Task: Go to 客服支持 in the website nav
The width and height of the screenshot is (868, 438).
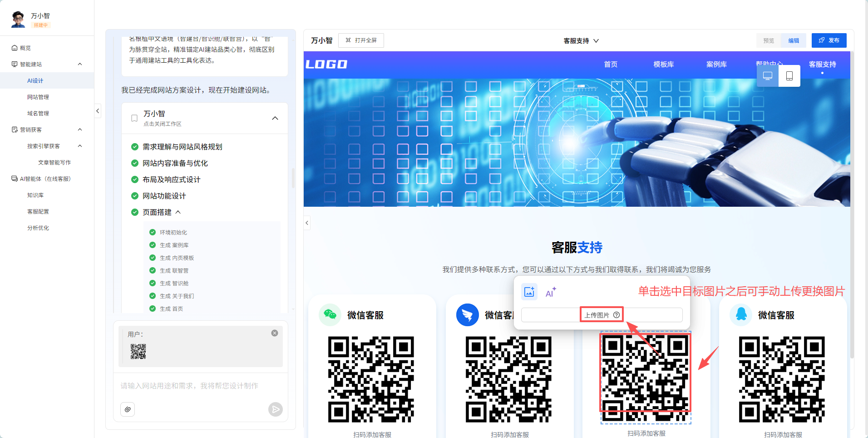Action: click(x=822, y=65)
